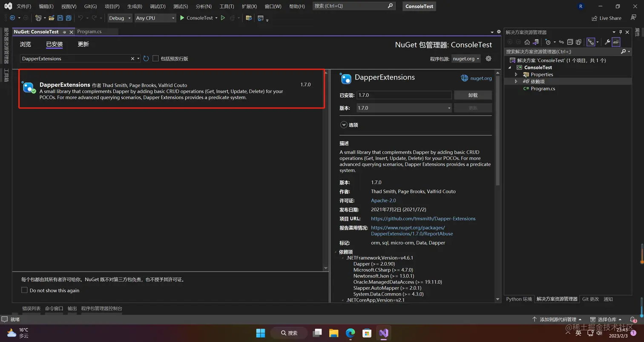644x342 pixels.
Task: Open the Python environments tab
Action: 519,299
